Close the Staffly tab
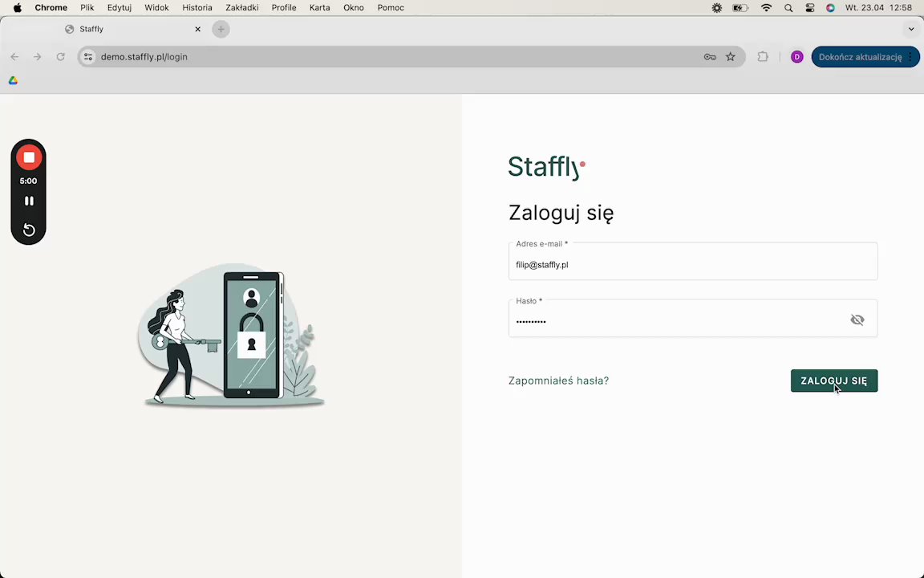The image size is (924, 578). (198, 29)
